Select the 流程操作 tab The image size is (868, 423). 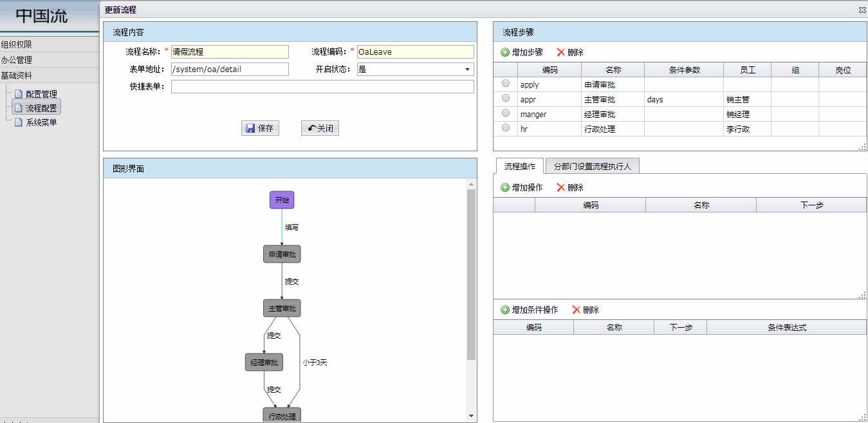519,166
